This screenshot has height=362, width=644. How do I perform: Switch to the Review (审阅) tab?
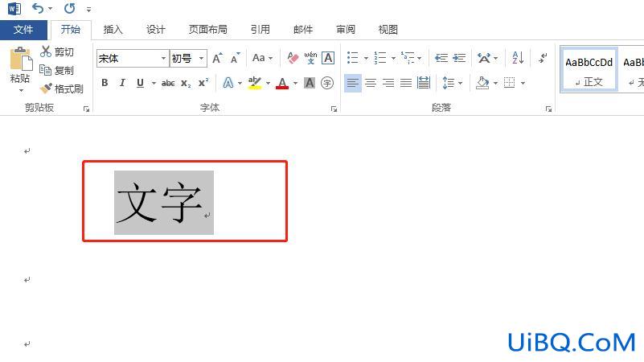pos(346,30)
